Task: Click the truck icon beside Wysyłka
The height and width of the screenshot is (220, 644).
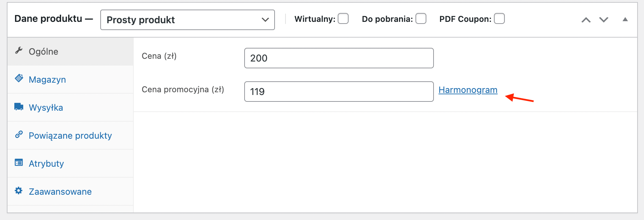Action: click(x=19, y=107)
